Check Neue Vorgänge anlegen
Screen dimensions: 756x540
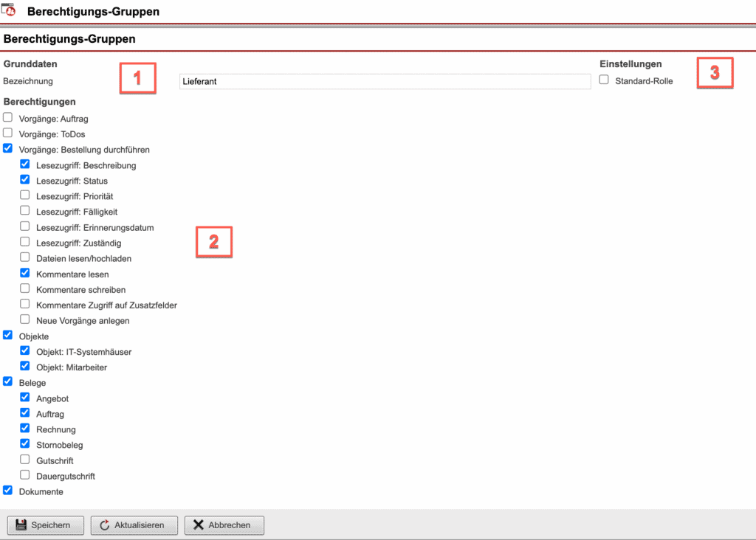click(x=24, y=319)
